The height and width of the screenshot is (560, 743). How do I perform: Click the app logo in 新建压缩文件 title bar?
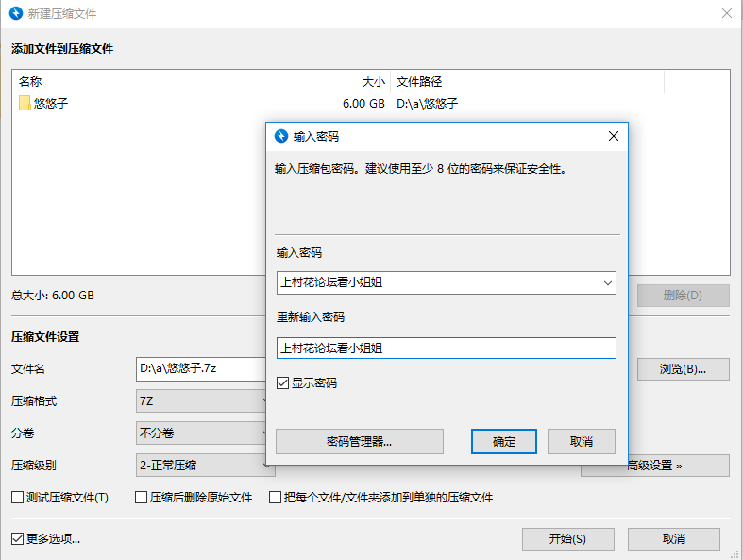click(16, 14)
